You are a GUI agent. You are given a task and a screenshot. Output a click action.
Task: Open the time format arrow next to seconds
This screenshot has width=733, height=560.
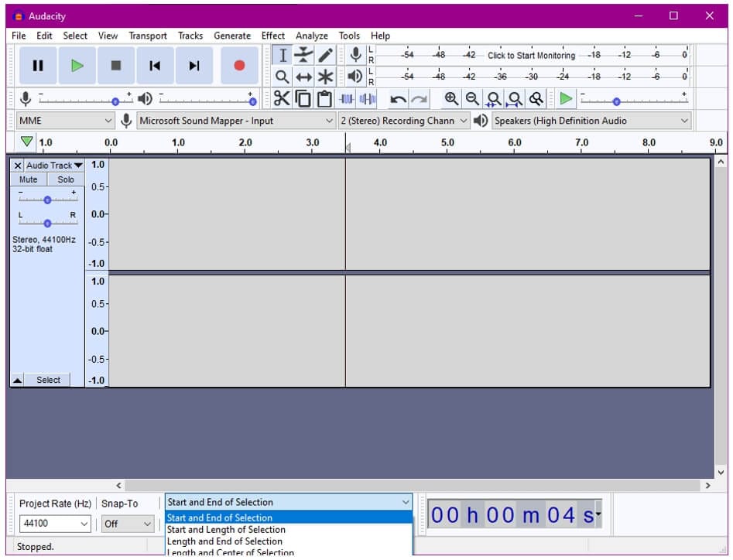tap(598, 514)
